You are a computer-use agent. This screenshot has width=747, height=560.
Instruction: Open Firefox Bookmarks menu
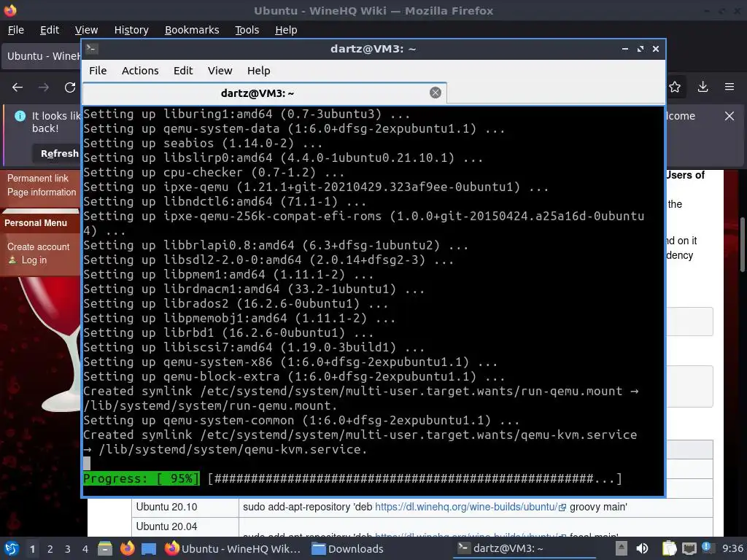tap(192, 30)
